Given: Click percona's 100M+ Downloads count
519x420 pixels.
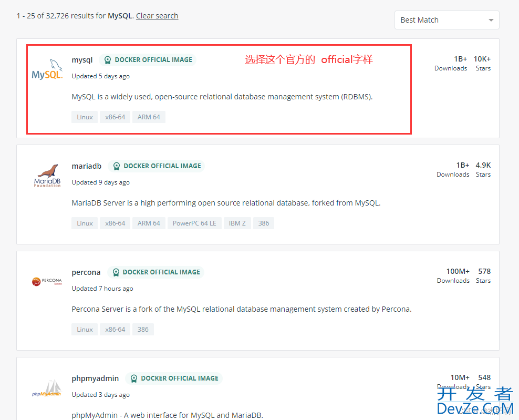Looking at the screenshot, I should (458, 271).
